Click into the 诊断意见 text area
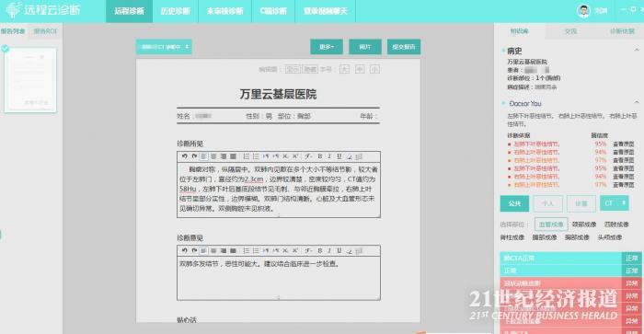 (x=279, y=279)
